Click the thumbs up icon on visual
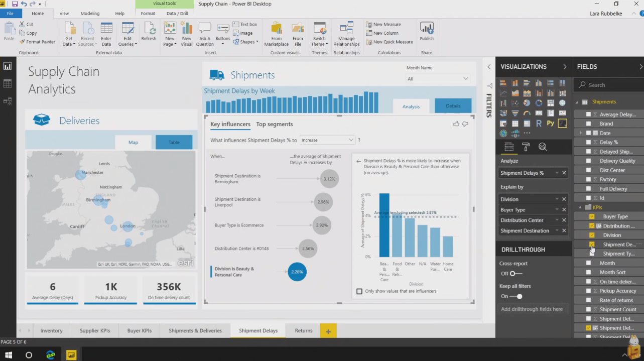Image resolution: width=644 pixels, height=361 pixels. click(x=456, y=124)
